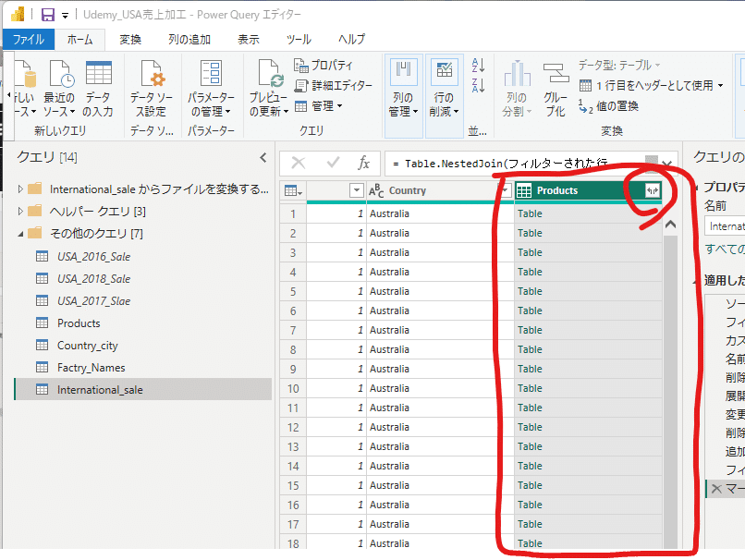Expand International_sale からファイルを変換する folder
Viewport: 745px width, 560px height.
(x=20, y=189)
